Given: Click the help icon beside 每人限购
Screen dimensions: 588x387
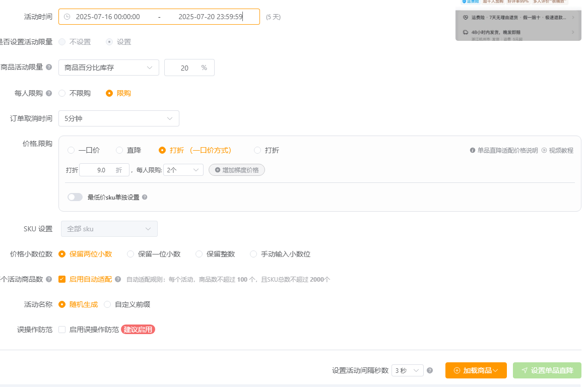Looking at the screenshot, I should (48, 93).
